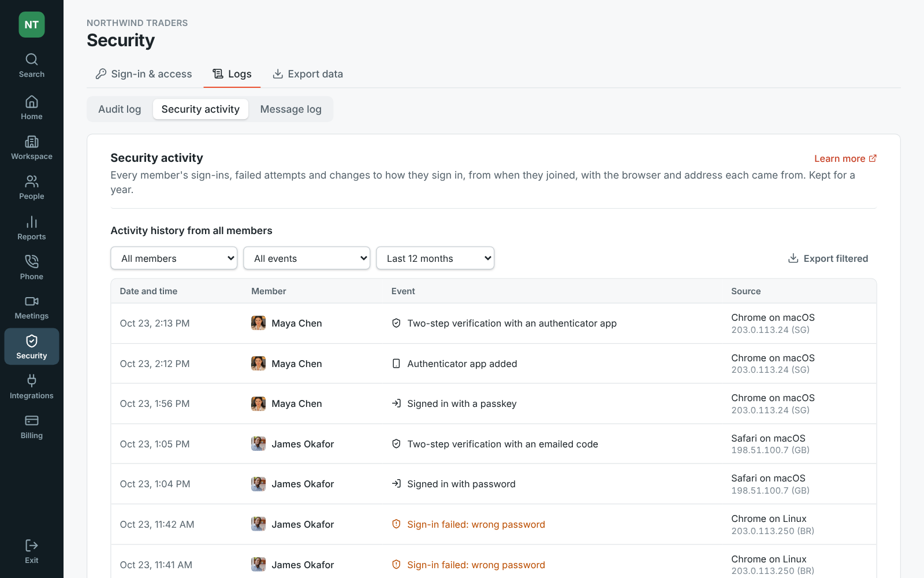924x578 pixels.
Task: Open the Learn more link
Action: 845,158
